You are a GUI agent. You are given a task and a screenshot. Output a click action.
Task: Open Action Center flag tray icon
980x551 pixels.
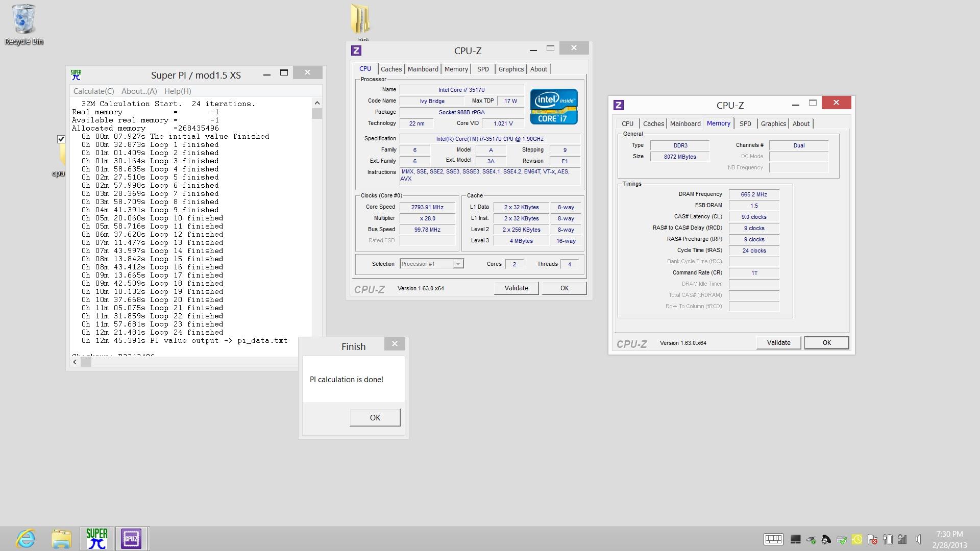click(872, 539)
